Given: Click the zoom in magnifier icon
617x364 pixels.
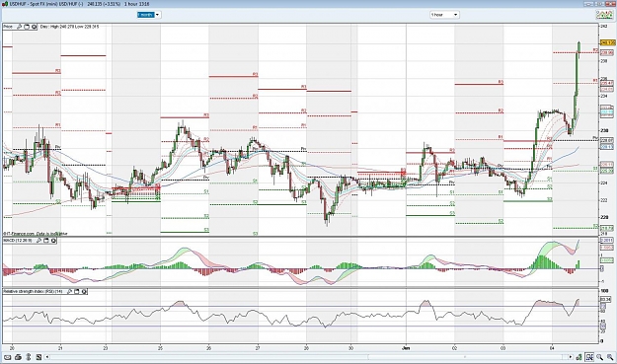Looking at the screenshot, I should (599, 357).
